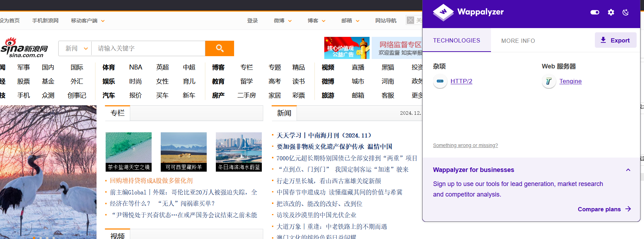
Task: Open the 汽车 channel
Action: (x=109, y=95)
